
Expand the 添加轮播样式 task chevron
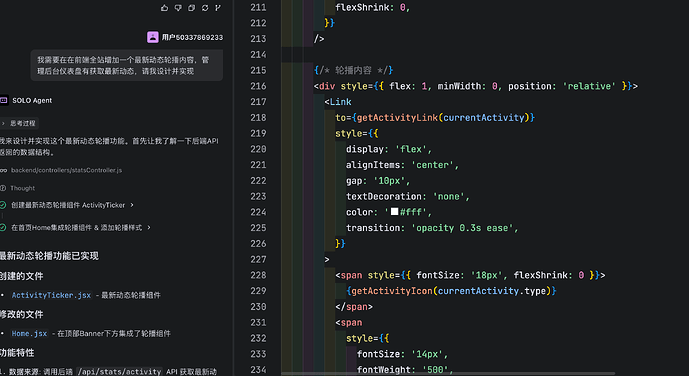(x=149, y=228)
